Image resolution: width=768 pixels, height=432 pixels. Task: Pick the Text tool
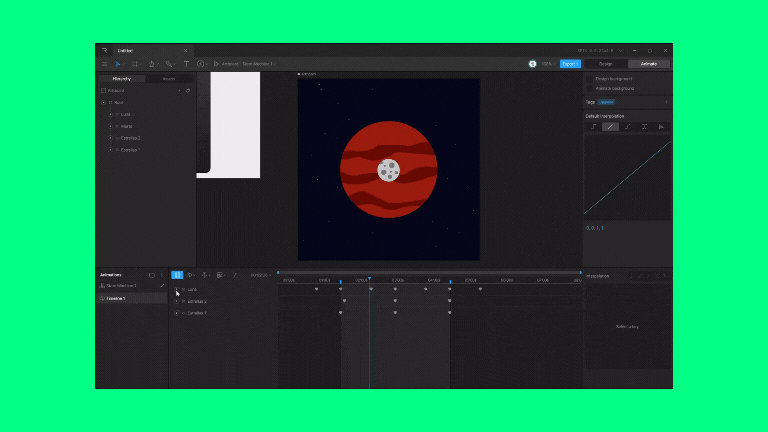click(x=186, y=63)
